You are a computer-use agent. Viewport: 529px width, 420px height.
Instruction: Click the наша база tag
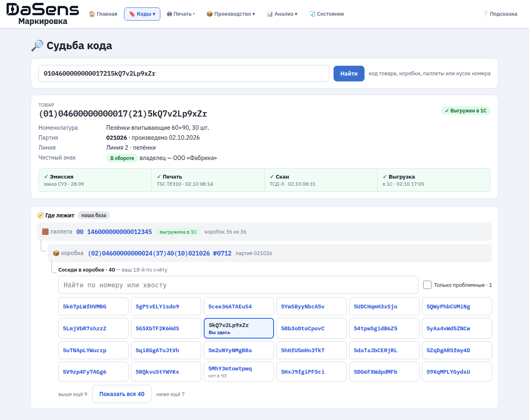pos(94,215)
